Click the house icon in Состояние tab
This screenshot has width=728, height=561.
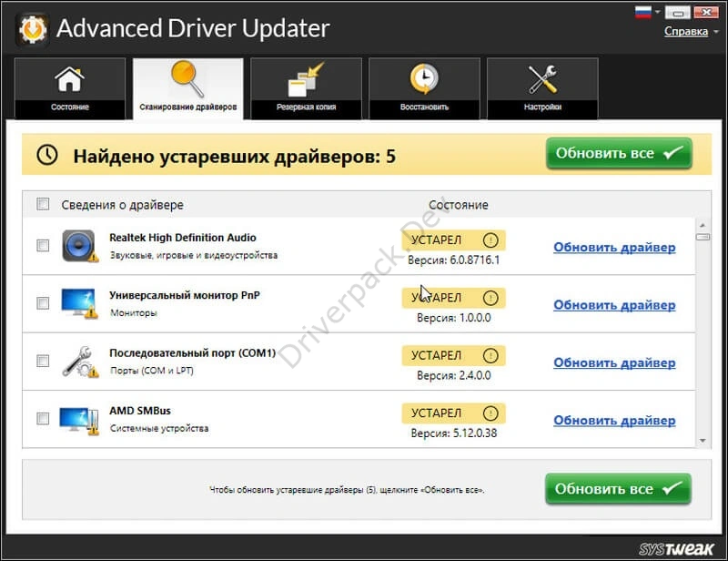pyautogui.click(x=70, y=79)
